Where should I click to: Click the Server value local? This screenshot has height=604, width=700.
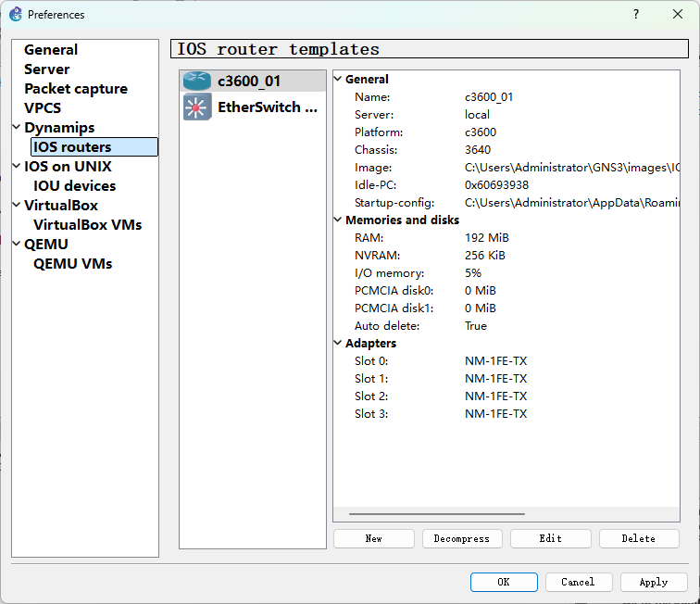pyautogui.click(x=477, y=114)
